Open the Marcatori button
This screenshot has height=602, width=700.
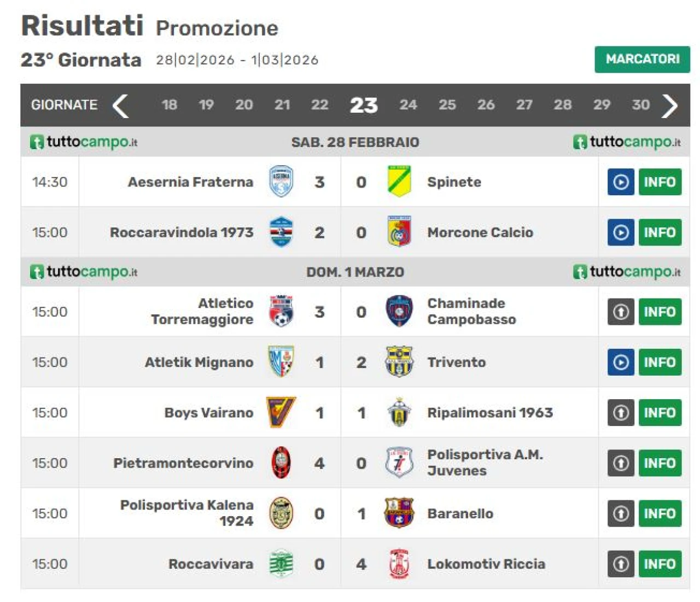coord(642,59)
